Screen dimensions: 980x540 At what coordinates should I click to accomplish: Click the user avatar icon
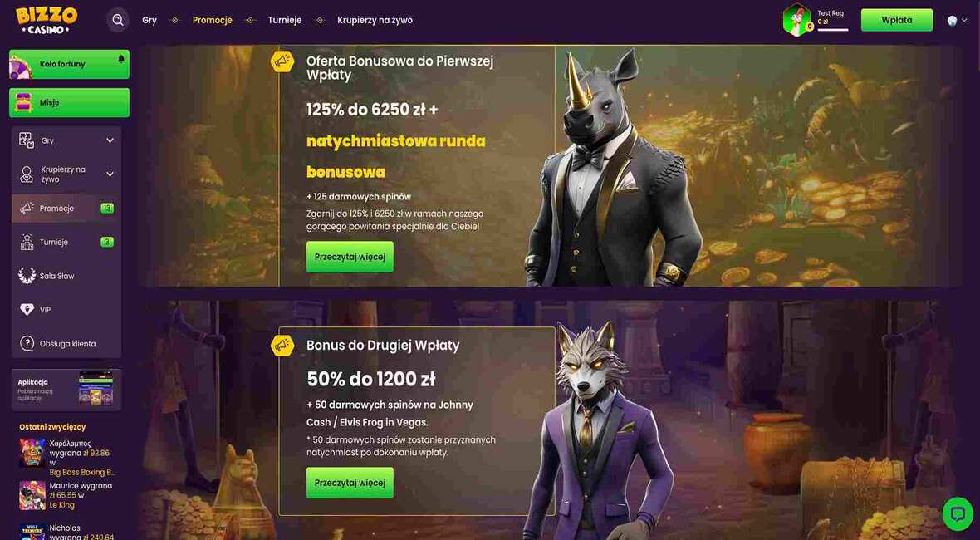coord(796,20)
